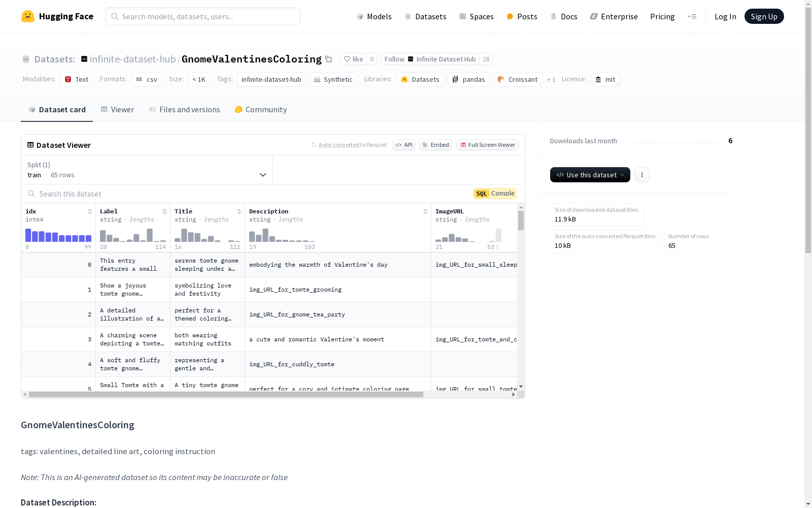The image size is (812, 508).
Task: Click the Sign Up button
Action: click(764, 16)
